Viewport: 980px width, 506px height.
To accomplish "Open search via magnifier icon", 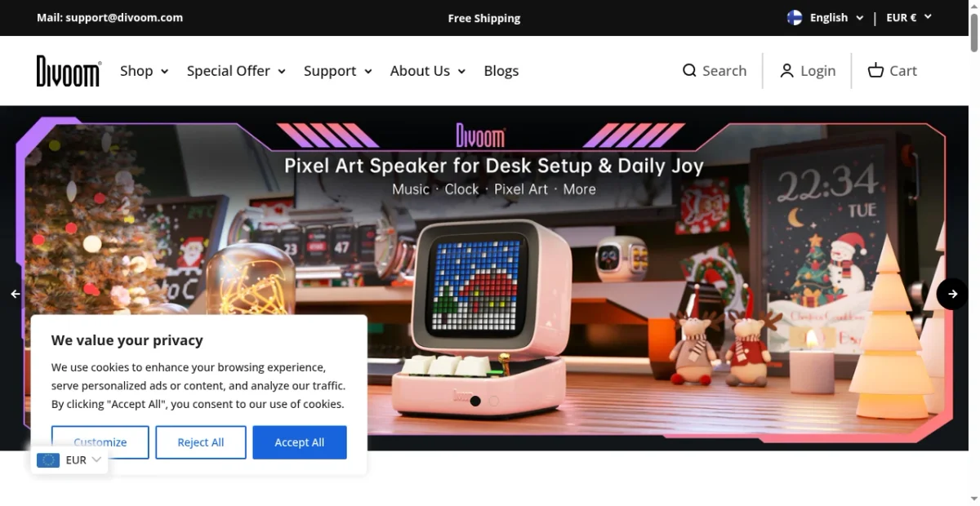I will pos(689,71).
